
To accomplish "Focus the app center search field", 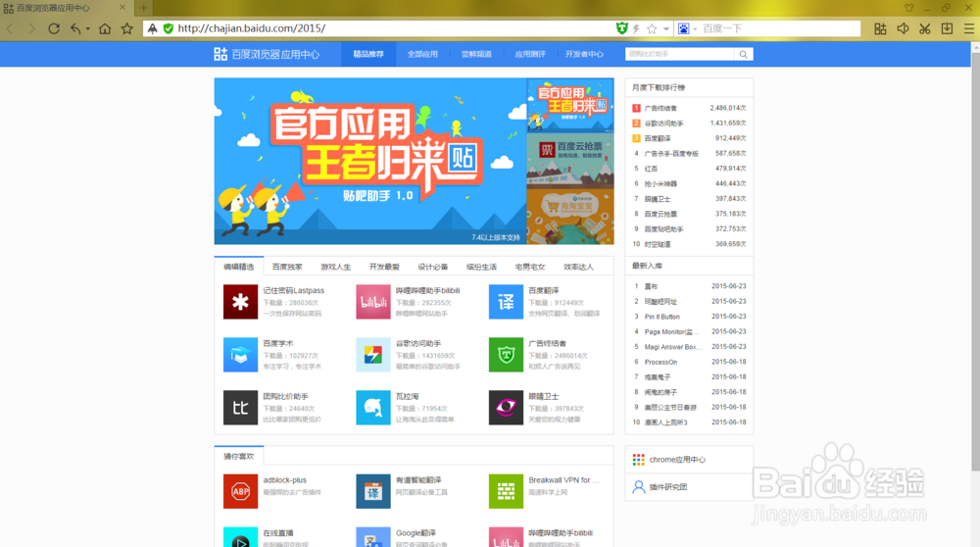I will coord(680,54).
